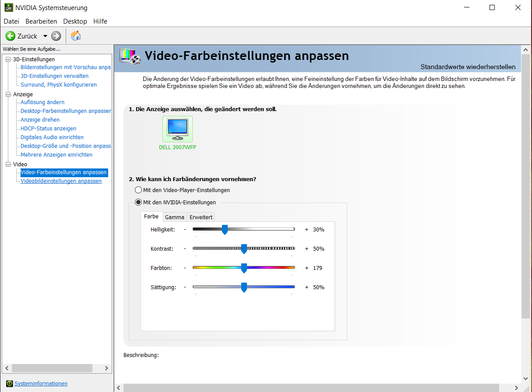Select Mit den NVIDIA-Einstellungen radio button

(x=138, y=203)
